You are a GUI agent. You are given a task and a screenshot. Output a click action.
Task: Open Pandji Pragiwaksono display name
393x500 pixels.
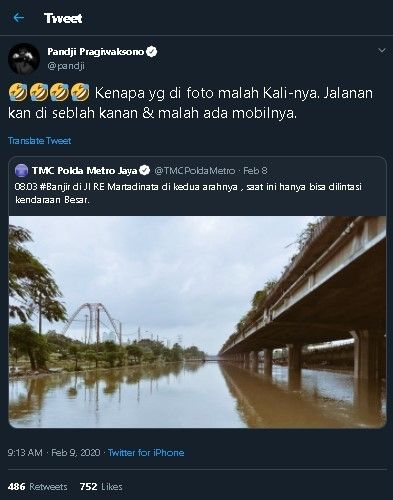pyautogui.click(x=95, y=52)
